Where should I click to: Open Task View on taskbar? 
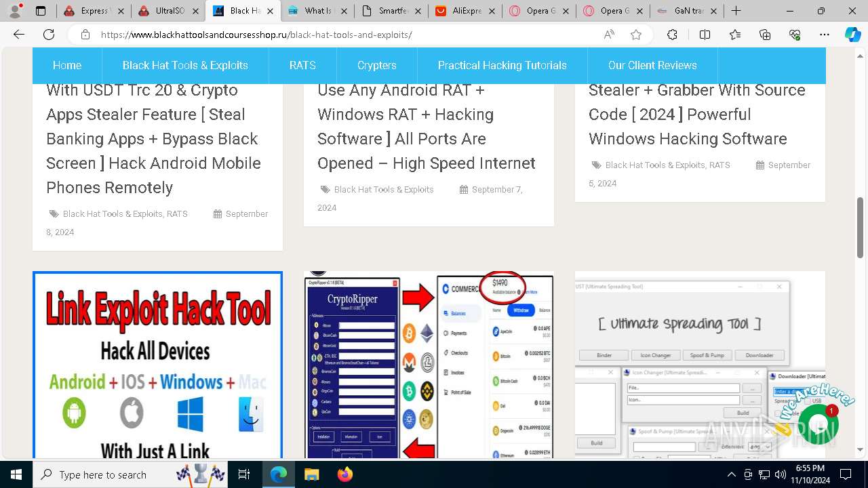244,474
